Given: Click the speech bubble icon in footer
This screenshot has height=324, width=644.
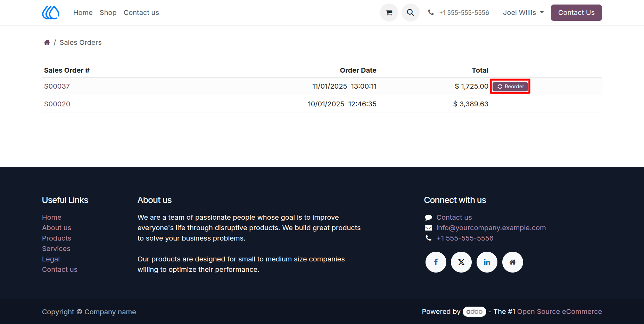Looking at the screenshot, I should (x=428, y=218).
